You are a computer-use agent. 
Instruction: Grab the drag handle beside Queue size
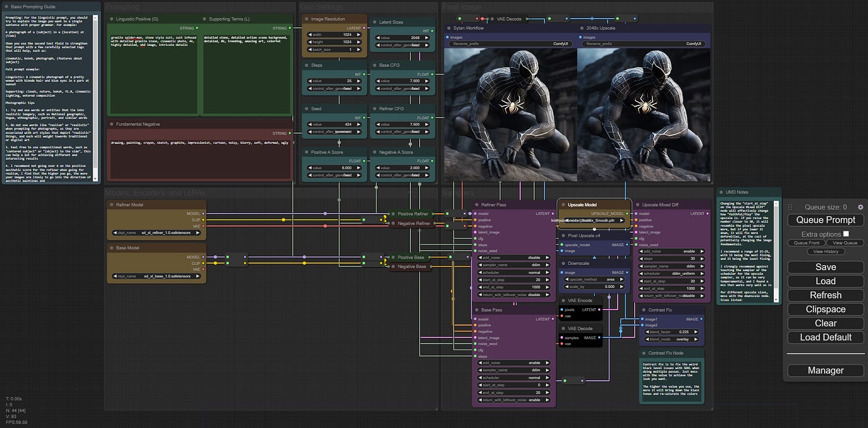790,207
